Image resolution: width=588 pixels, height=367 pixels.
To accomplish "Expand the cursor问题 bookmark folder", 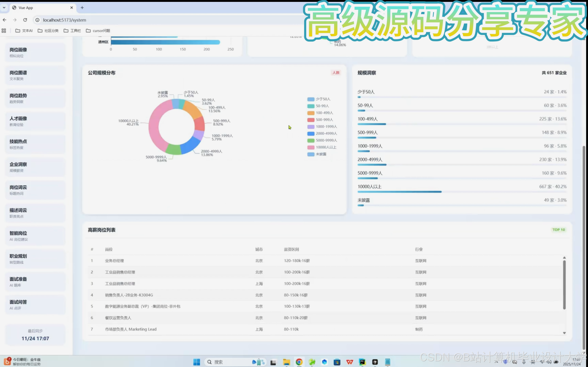I will coord(98,31).
